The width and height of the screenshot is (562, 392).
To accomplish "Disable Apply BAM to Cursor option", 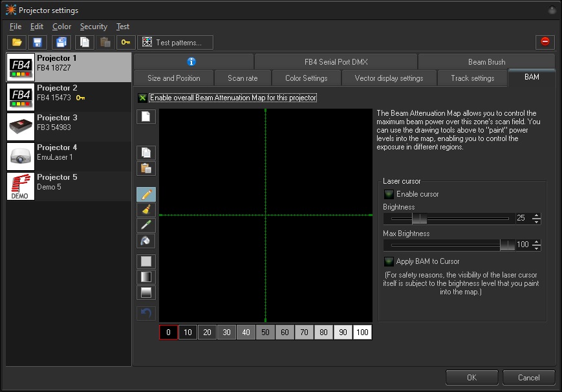I will (389, 261).
